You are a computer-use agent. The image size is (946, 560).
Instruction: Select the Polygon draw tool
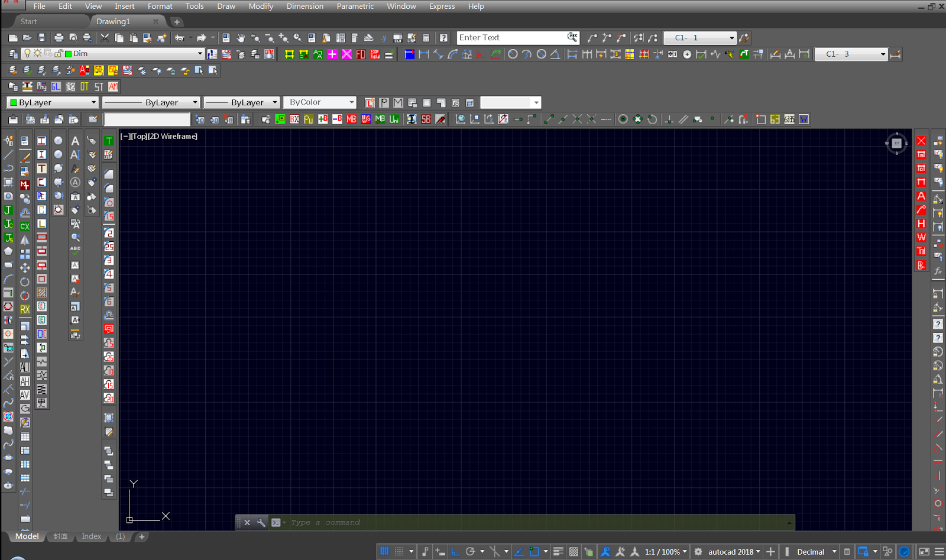pyautogui.click(x=8, y=251)
